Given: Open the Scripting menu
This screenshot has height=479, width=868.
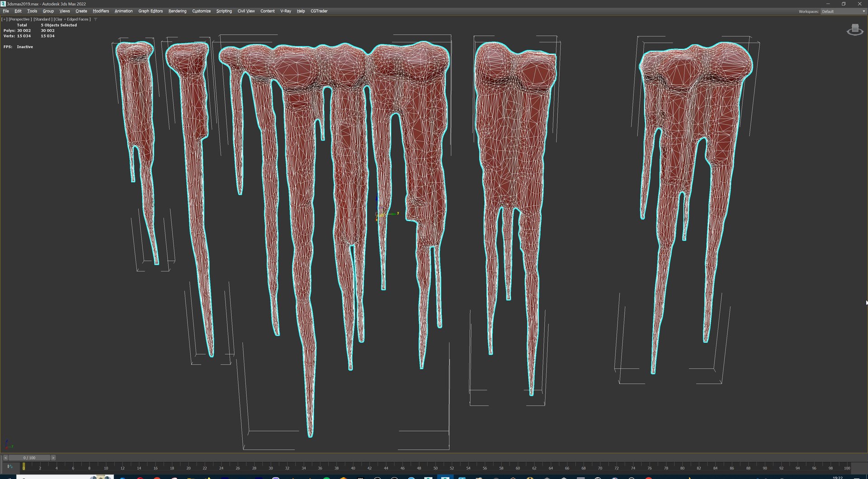Looking at the screenshot, I should coord(224,11).
